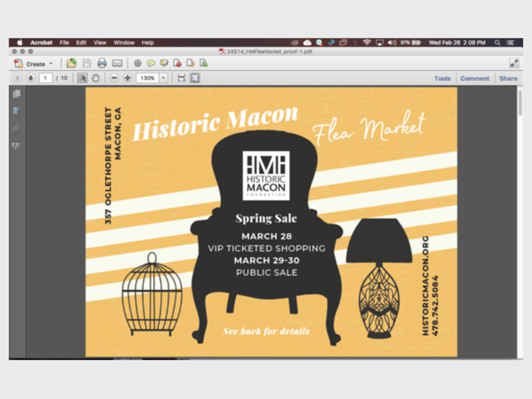Click the 'MARCH 29-30' date text
The width and height of the screenshot is (532, 399).
[x=266, y=260]
